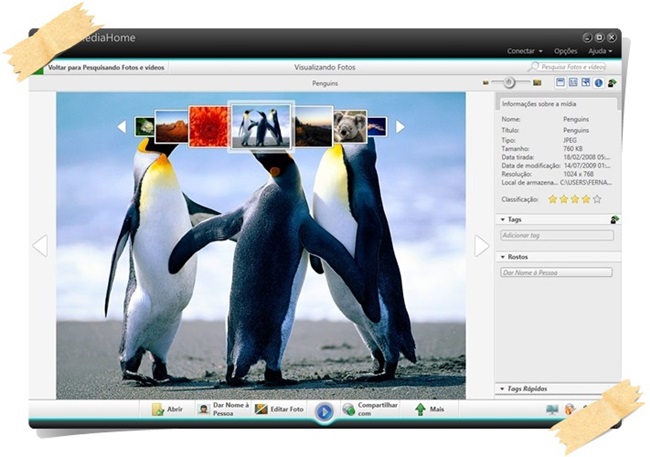Viewport: 650px width, 457px height.
Task: Set rating to one star
Action: [x=553, y=199]
